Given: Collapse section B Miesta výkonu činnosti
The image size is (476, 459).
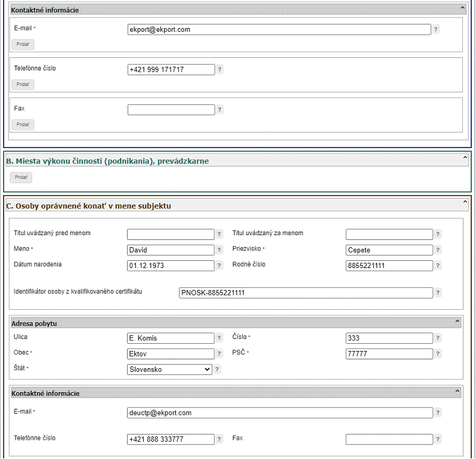Looking at the screenshot, I should click(x=465, y=158).
